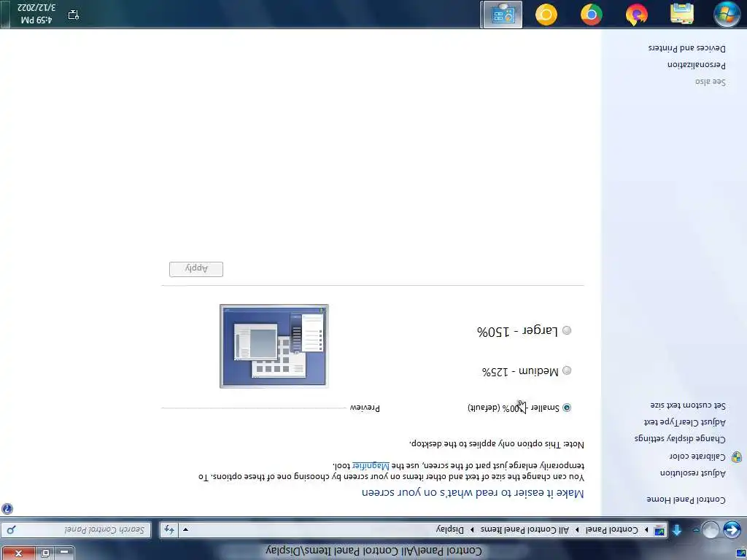Minimize the Display control panel window
This screenshot has width=747, height=560.
pos(64,553)
